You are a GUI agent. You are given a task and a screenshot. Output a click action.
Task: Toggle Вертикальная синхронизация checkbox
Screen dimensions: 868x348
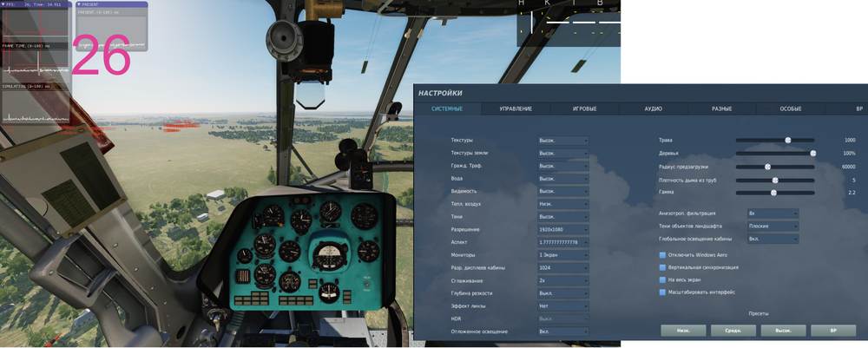tap(662, 267)
